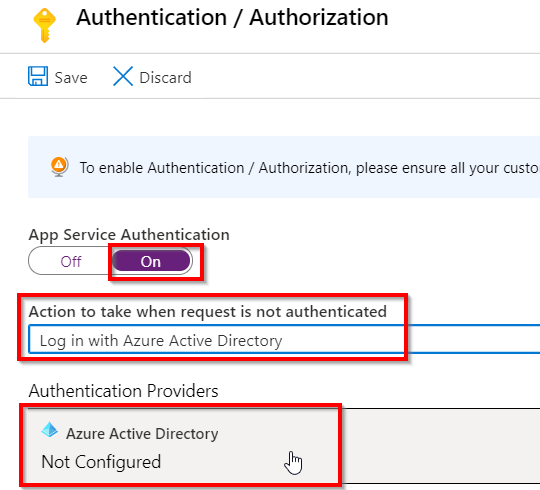This screenshot has width=540, height=490.
Task: Click the Authentication Providers heading
Action: [123, 391]
